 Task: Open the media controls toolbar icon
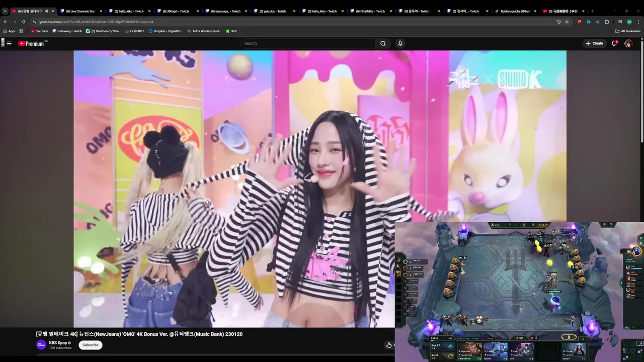[620, 22]
